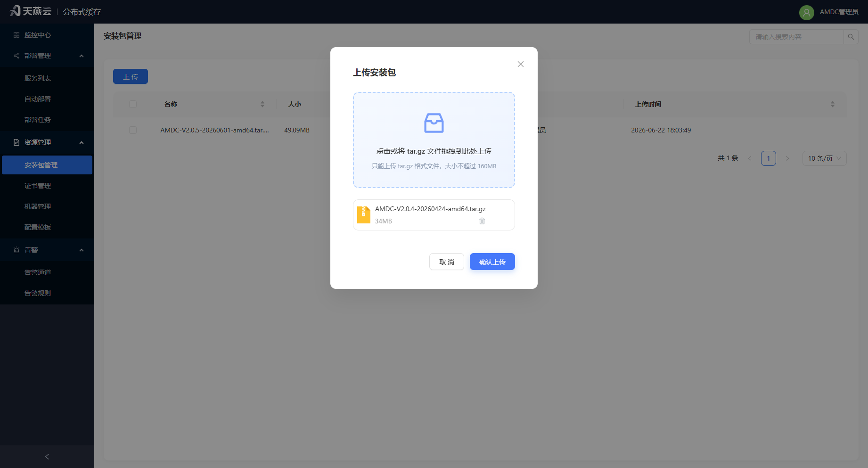Click the 分布式缓存 title text
868x468 pixels.
point(82,12)
